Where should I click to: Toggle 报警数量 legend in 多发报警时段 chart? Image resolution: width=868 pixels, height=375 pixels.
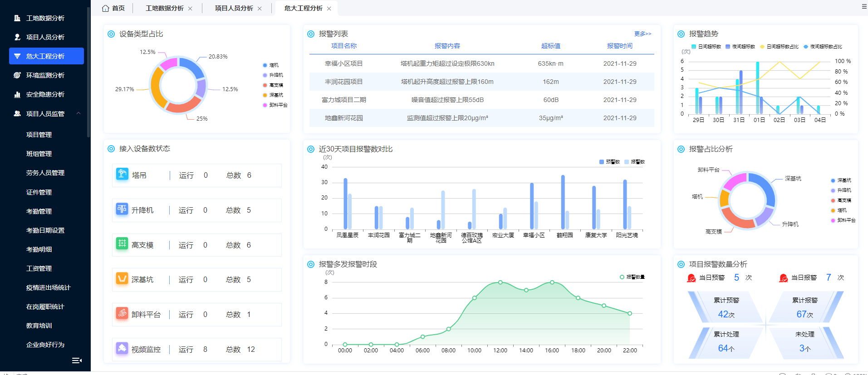pos(632,277)
